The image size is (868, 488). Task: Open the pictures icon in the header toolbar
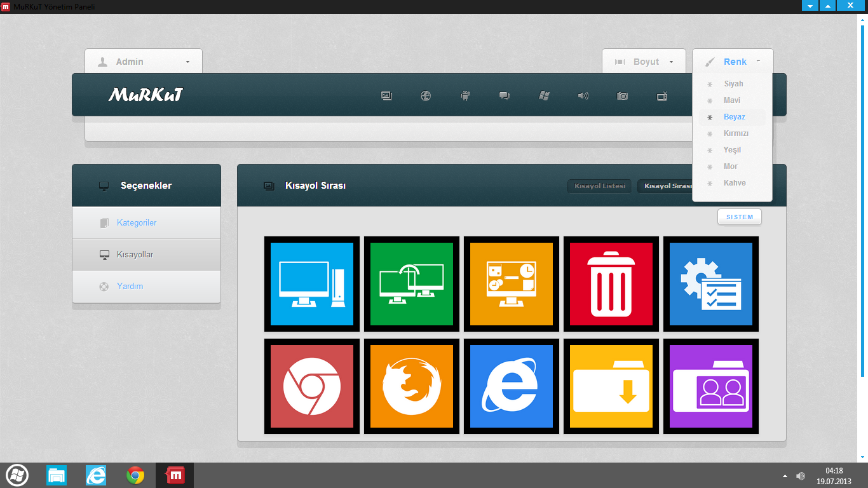pyautogui.click(x=386, y=96)
